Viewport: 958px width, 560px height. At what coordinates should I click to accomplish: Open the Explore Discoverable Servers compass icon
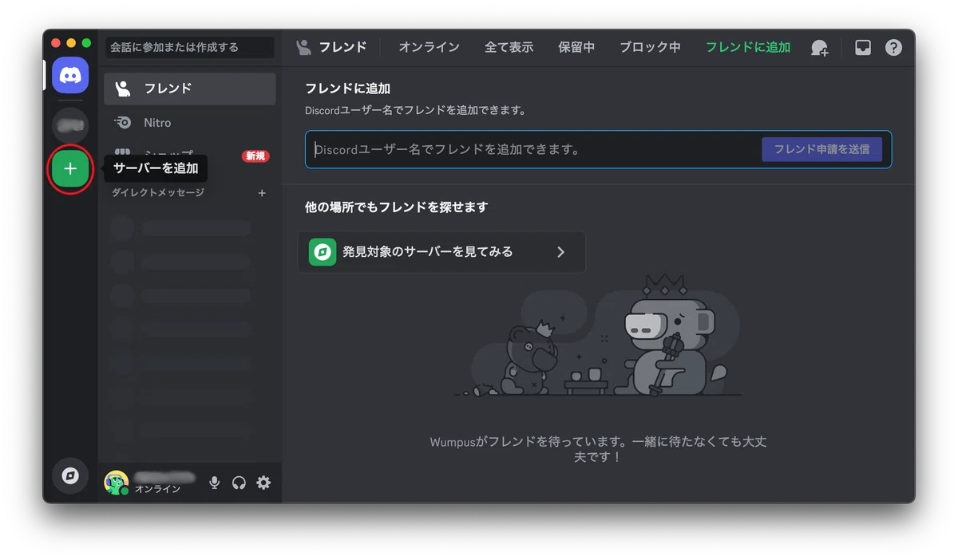tap(70, 475)
